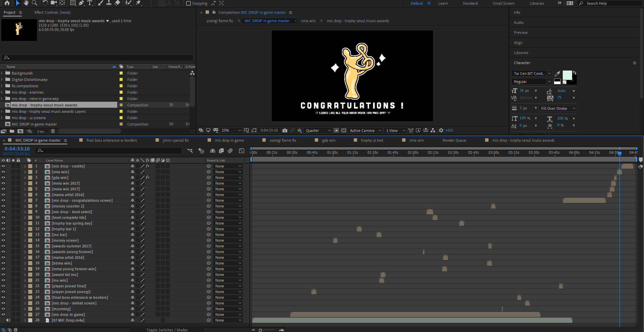Screen dimensions: 644x332
Task: Expand the [mic drop in game] layer properties
Action: [x=25, y=315]
